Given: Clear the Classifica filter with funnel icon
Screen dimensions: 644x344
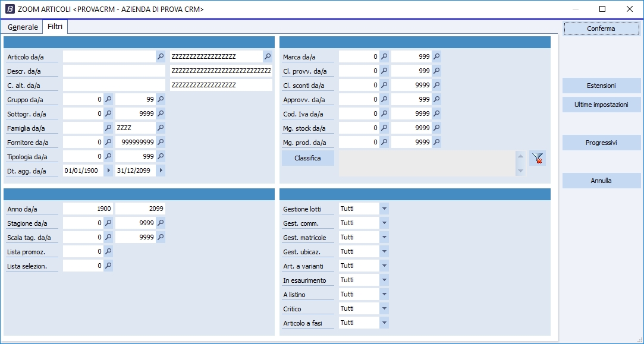Looking at the screenshot, I should (x=537, y=158).
